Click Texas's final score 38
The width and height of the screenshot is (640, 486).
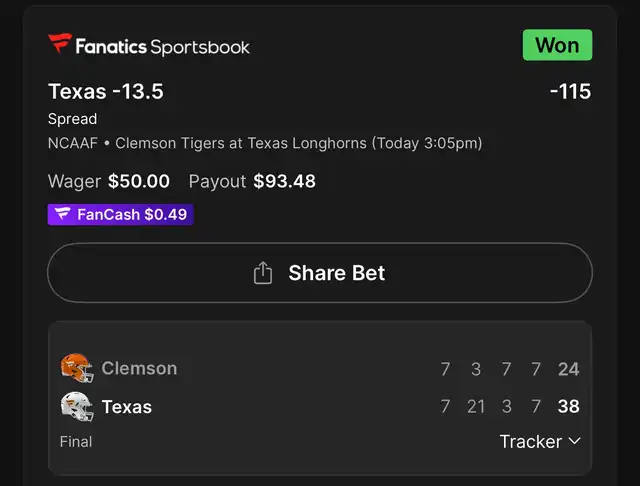[569, 406]
